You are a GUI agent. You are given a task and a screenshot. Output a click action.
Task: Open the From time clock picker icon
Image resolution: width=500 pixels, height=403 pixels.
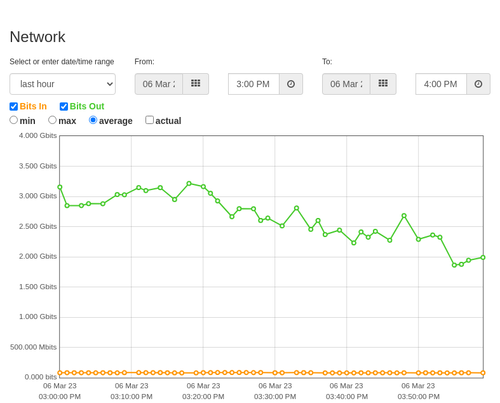291,84
